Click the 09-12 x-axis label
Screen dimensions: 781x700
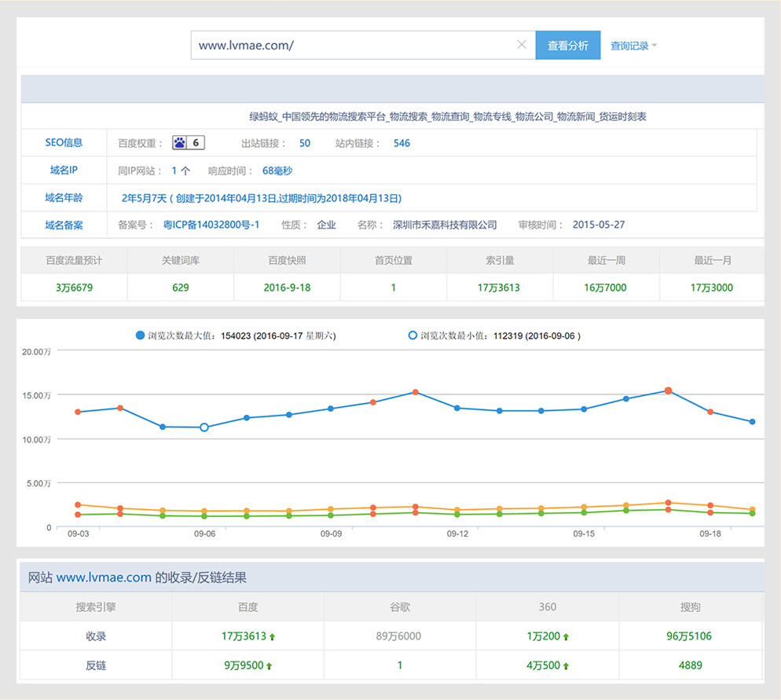[x=457, y=533]
